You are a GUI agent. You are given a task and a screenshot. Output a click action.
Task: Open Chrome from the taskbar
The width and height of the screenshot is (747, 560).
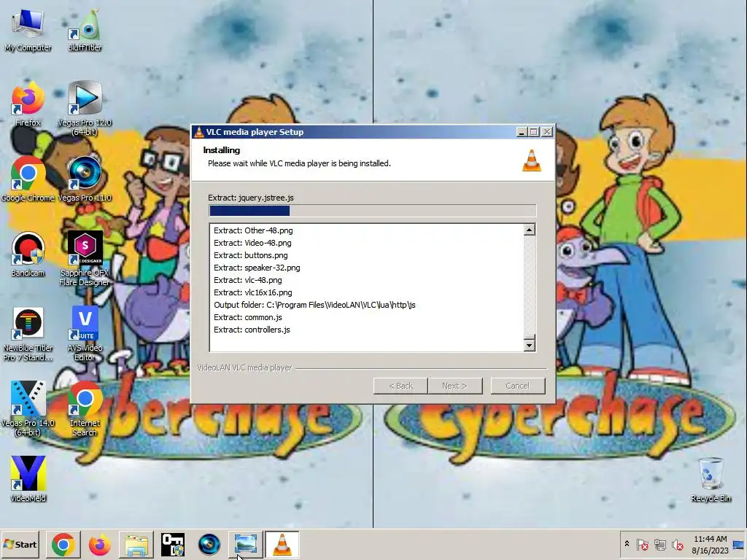pos(63,544)
